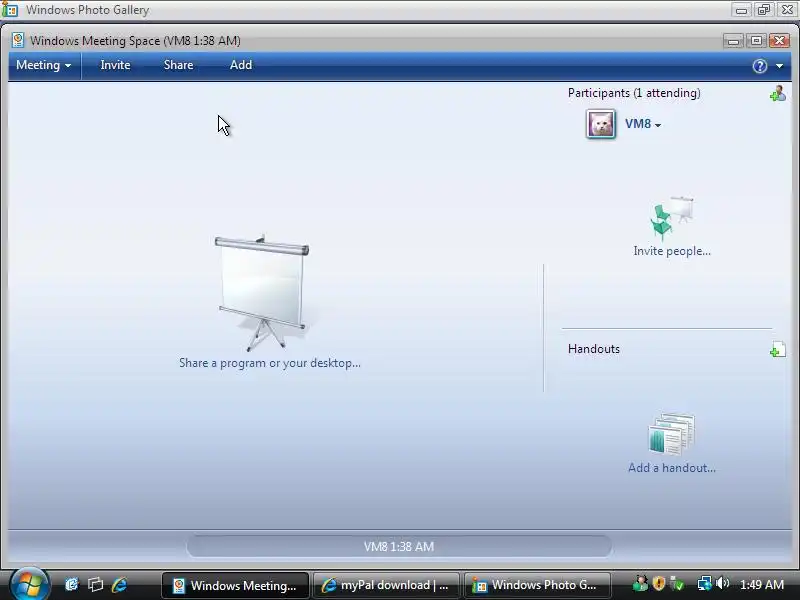Click the VM8 1:38 AM status bar
The image size is (800, 600).
(x=399, y=546)
